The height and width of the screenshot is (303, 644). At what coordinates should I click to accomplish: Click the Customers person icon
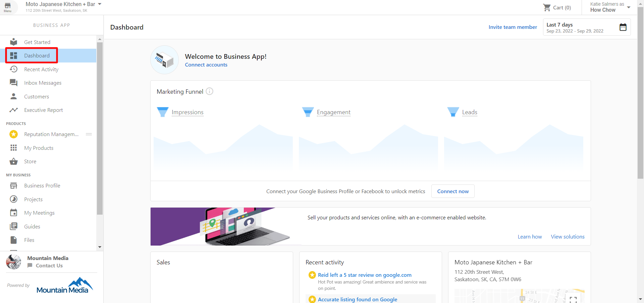click(14, 96)
